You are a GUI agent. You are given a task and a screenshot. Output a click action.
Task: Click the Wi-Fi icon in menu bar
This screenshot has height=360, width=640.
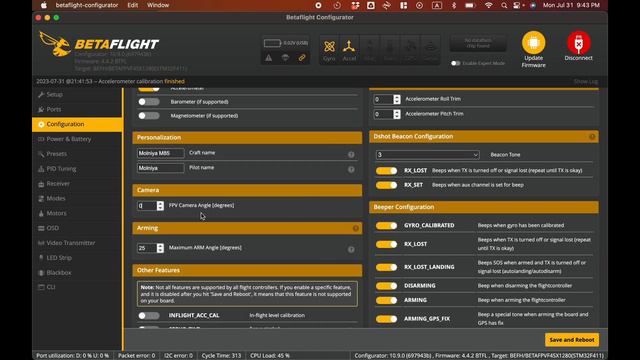pyautogui.click(x=488, y=5)
